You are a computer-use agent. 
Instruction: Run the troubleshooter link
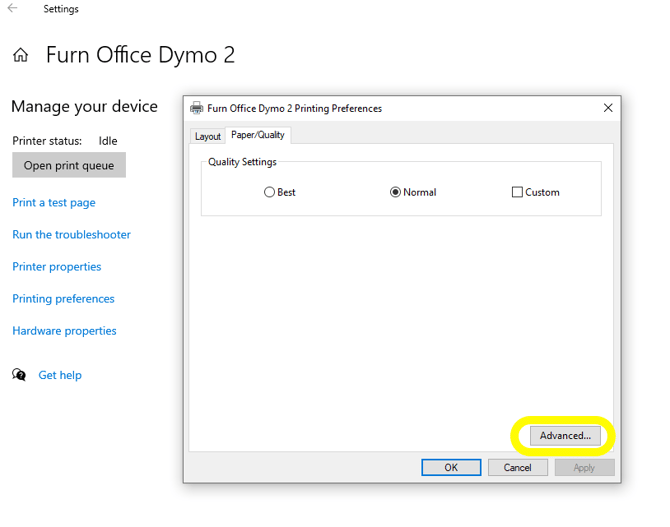71,234
